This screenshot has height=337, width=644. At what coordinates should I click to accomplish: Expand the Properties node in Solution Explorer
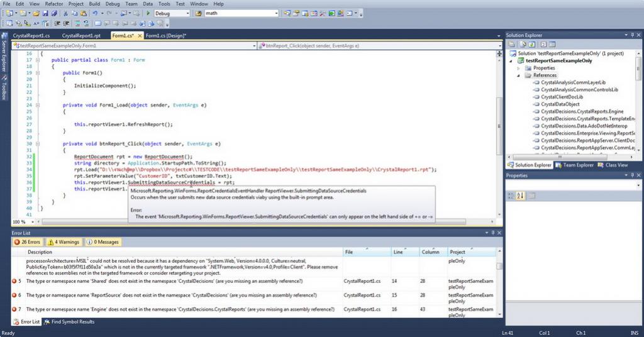pos(518,68)
